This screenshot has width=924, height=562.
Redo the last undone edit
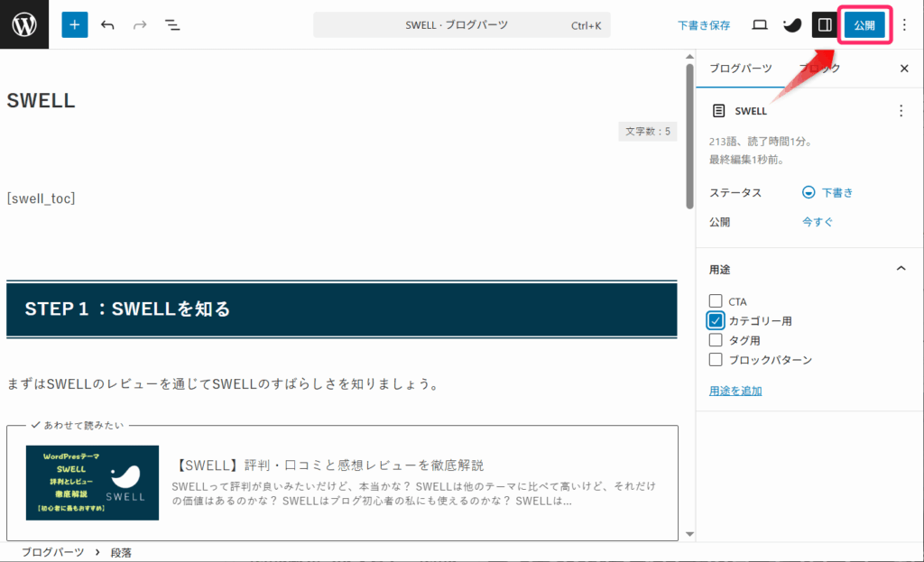pos(140,24)
